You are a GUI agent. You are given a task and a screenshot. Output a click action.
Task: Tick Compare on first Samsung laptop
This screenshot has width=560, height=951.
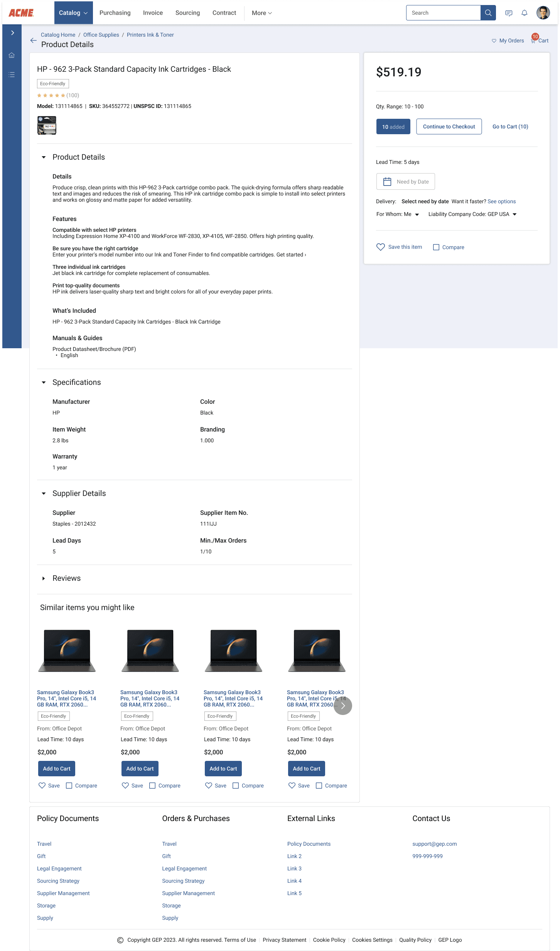(69, 786)
